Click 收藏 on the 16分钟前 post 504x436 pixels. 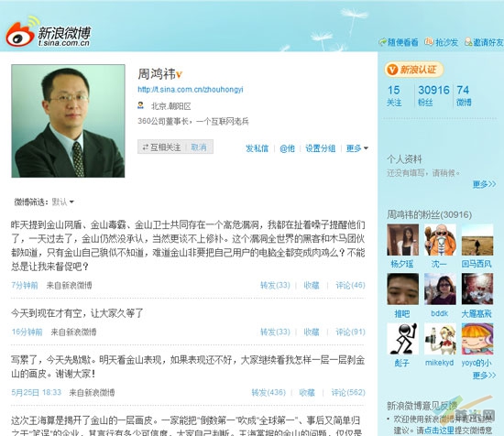click(312, 332)
